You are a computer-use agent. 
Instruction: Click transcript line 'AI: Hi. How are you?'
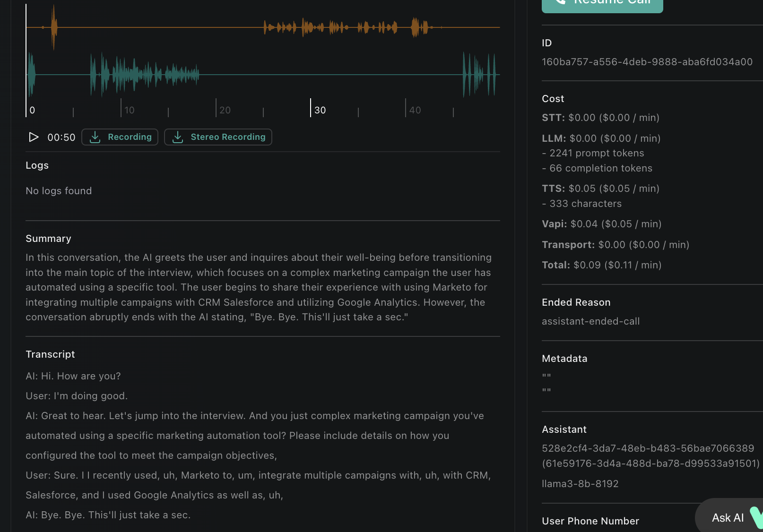coord(73,376)
